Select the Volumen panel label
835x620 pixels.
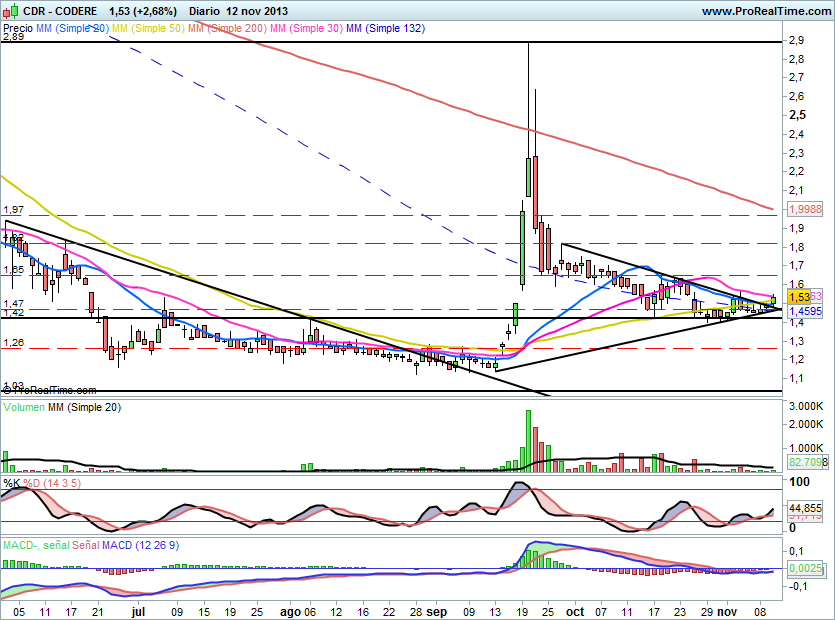[24, 407]
